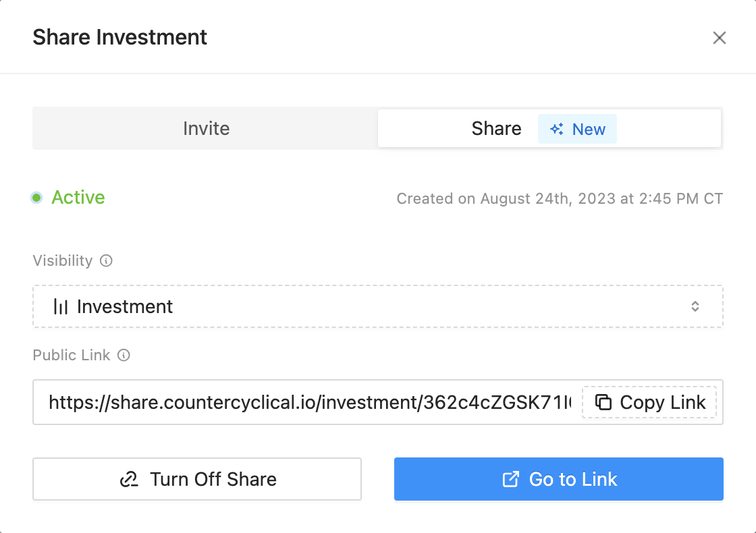Click the info icon beside Public Link

click(x=124, y=355)
